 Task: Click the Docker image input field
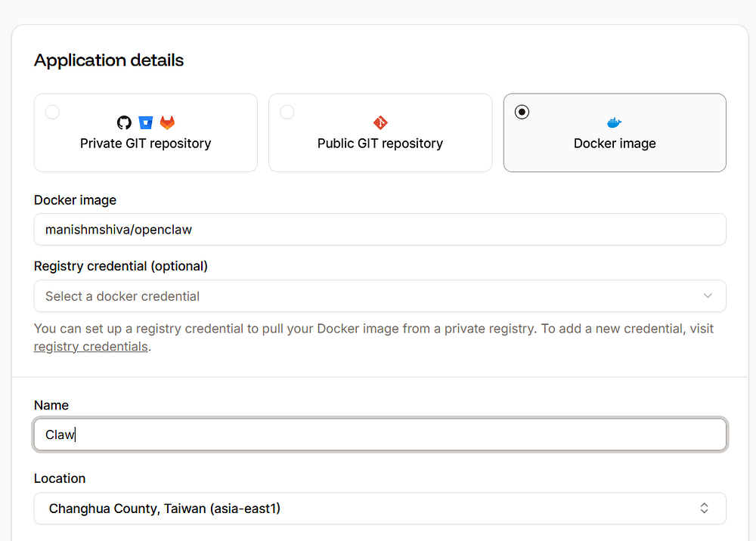[x=380, y=229]
